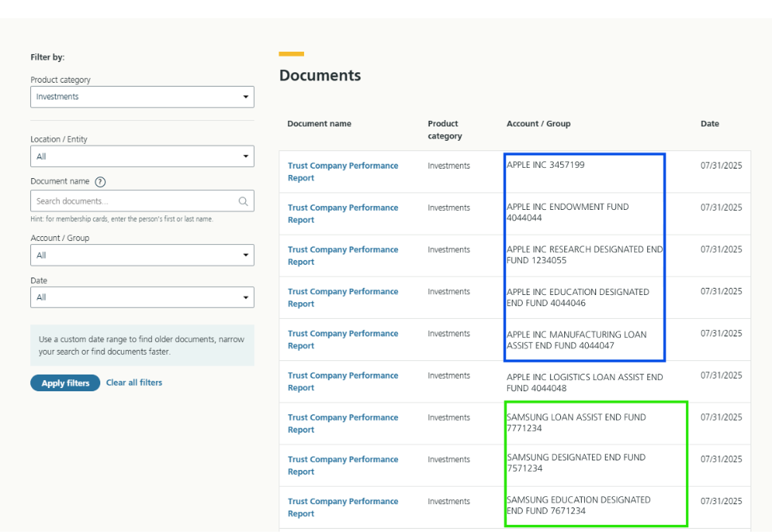Open report for APPLE INC LOGISTICS LOAN fund
Viewport: 772px width, 532px height.
(343, 382)
